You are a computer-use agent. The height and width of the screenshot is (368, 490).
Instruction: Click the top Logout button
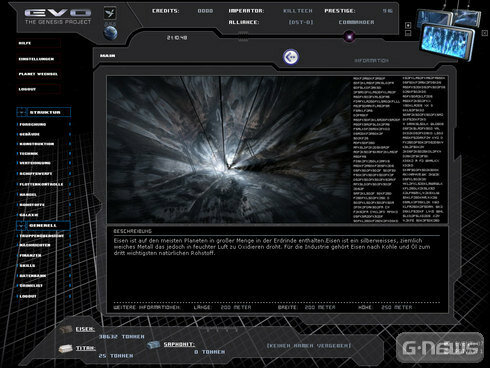click(x=38, y=89)
